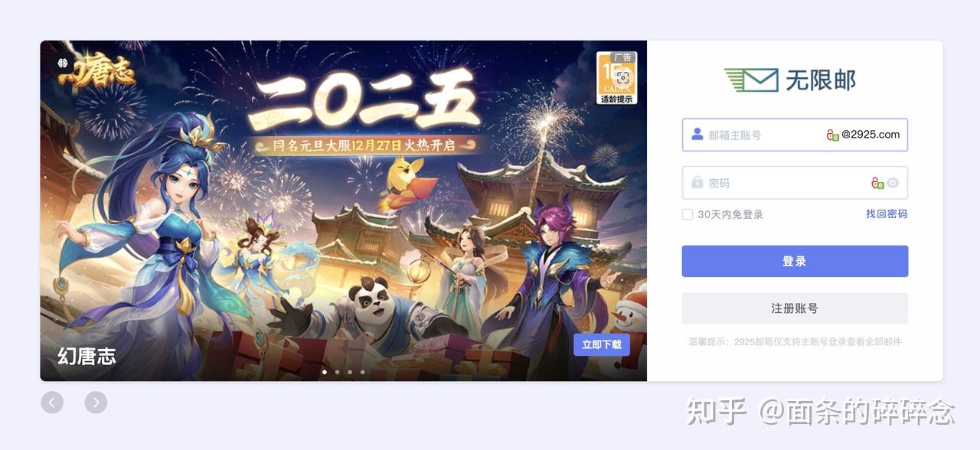Click the user icon in account field
The image size is (980, 450).
[x=697, y=134]
